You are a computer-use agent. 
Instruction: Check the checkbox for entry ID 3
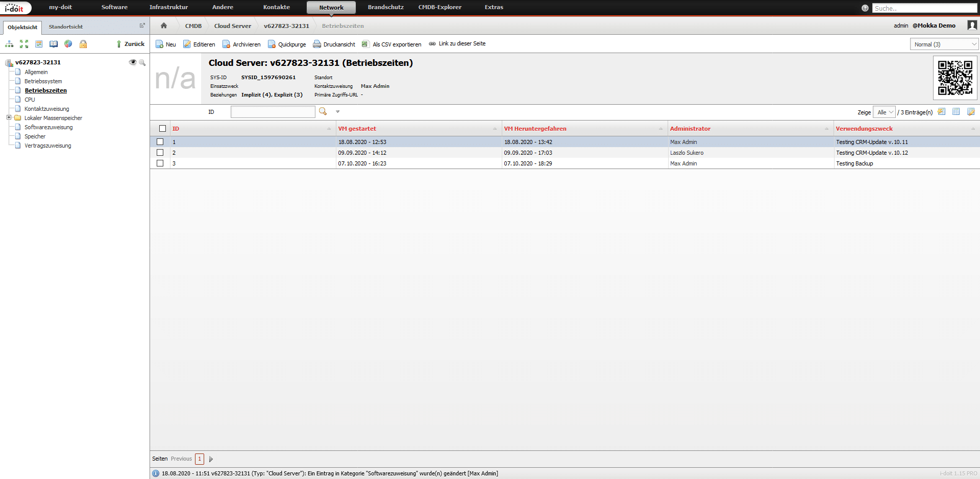pos(160,163)
